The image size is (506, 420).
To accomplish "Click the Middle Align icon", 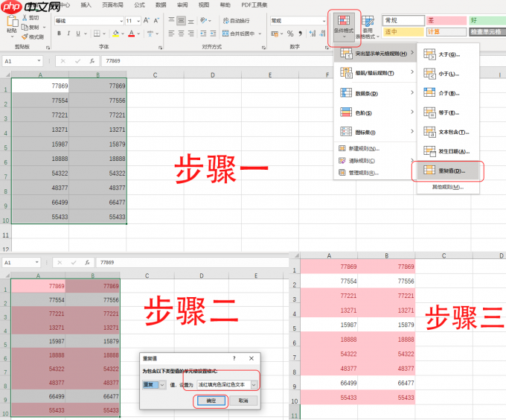I will pos(182,21).
